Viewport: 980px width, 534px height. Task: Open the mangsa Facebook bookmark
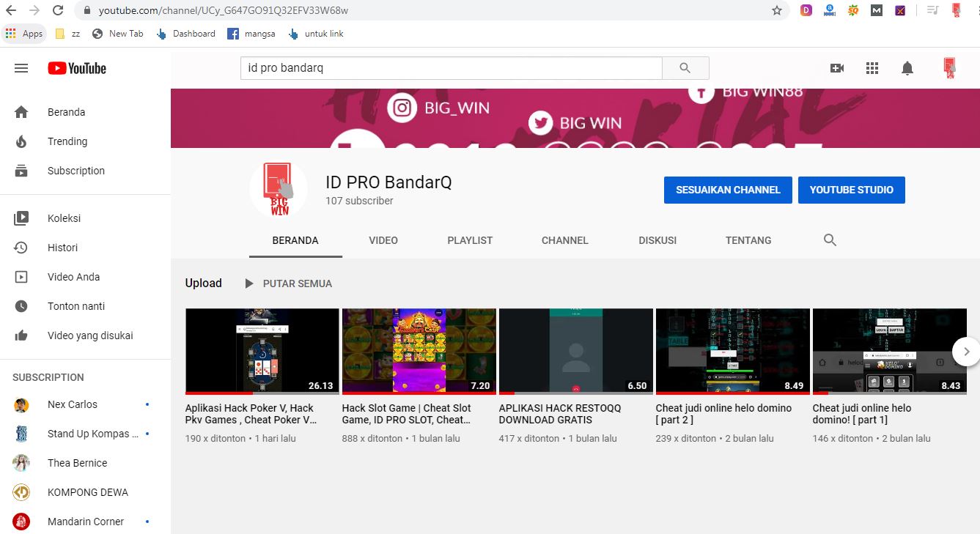point(251,34)
